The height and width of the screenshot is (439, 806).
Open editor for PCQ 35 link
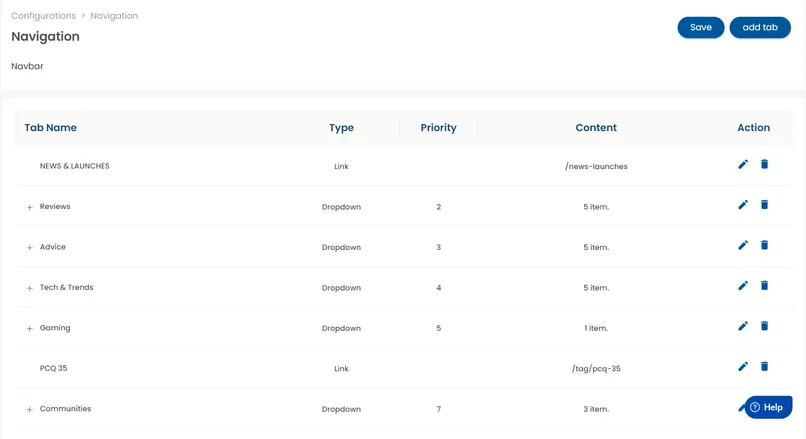pos(743,367)
